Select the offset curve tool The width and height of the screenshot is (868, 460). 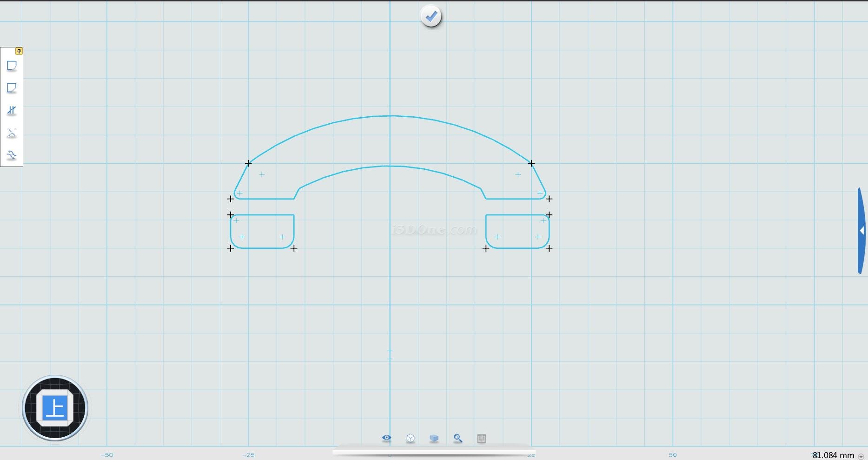(12, 155)
